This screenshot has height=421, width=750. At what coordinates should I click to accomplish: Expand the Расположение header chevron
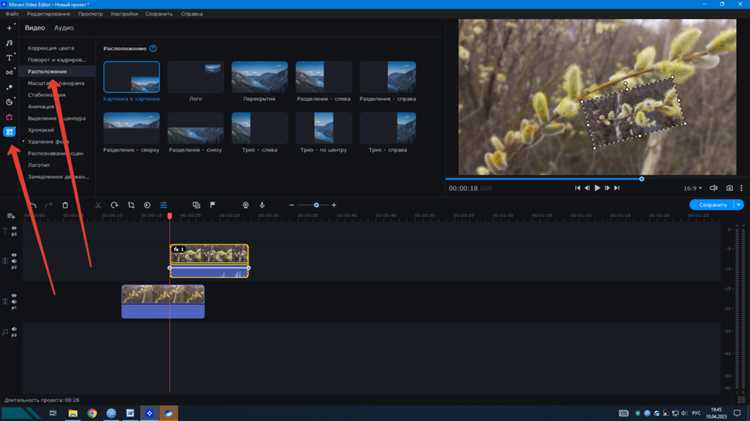153,48
